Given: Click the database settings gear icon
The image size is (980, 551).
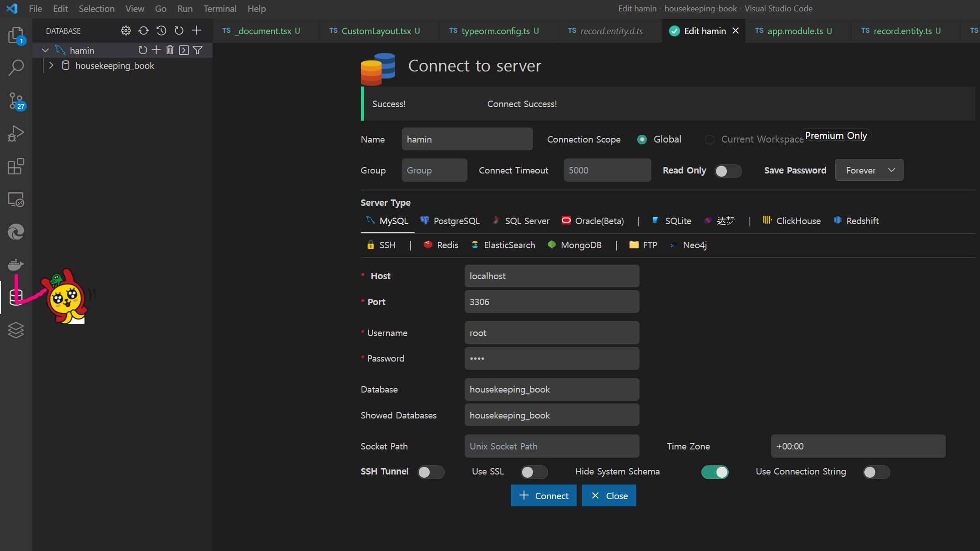Looking at the screenshot, I should pos(126,31).
